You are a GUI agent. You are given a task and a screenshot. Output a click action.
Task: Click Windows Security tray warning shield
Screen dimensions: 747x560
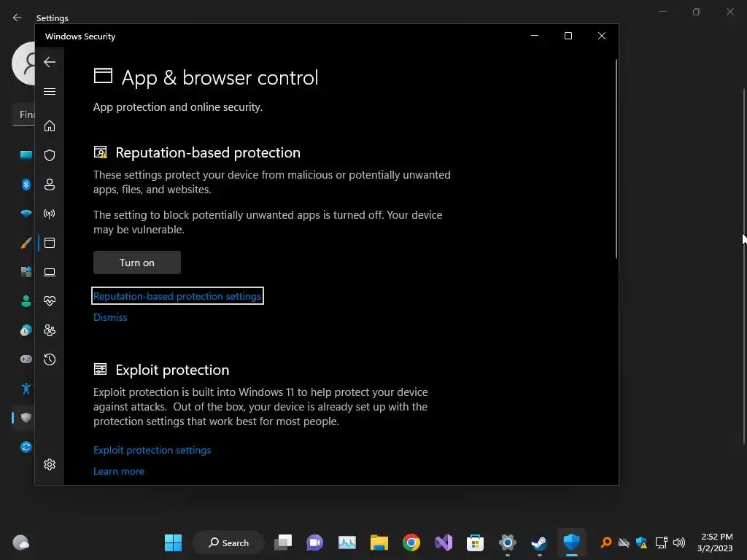tap(642, 542)
